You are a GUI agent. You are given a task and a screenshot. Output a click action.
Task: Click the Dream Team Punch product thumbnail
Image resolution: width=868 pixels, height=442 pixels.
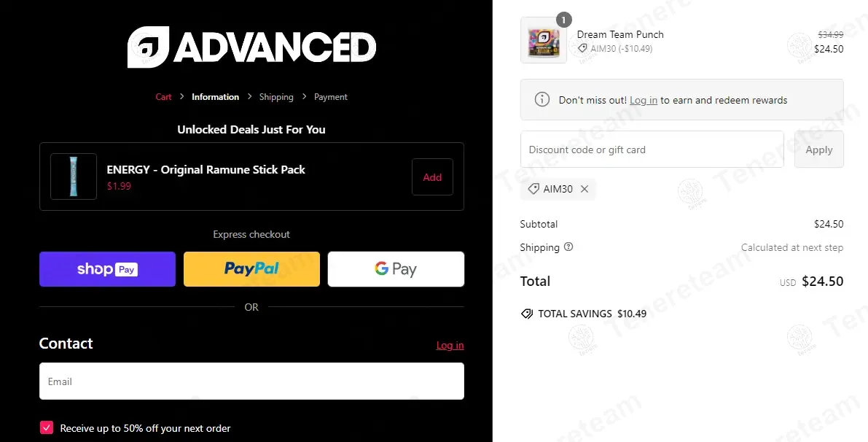[x=543, y=40]
